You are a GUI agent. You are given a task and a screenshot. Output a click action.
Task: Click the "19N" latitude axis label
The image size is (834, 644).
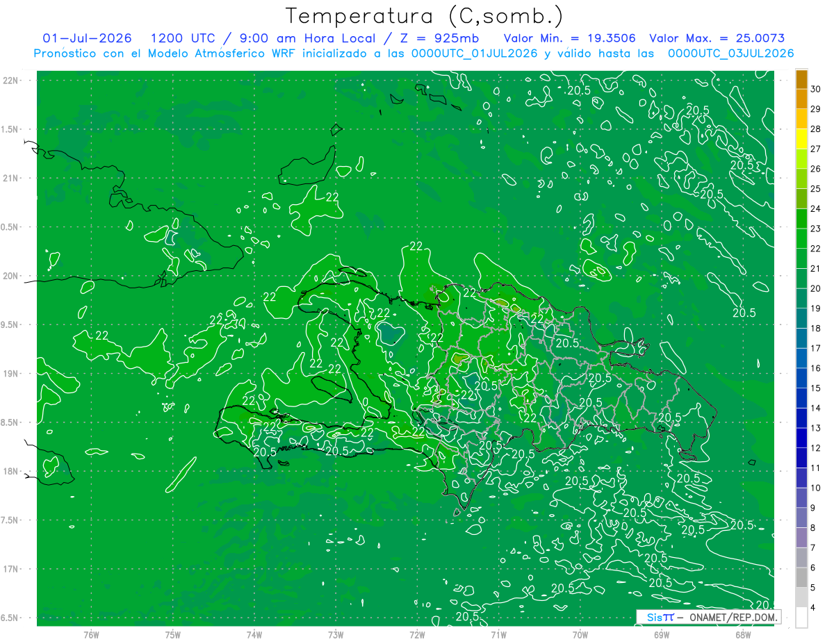click(x=12, y=374)
